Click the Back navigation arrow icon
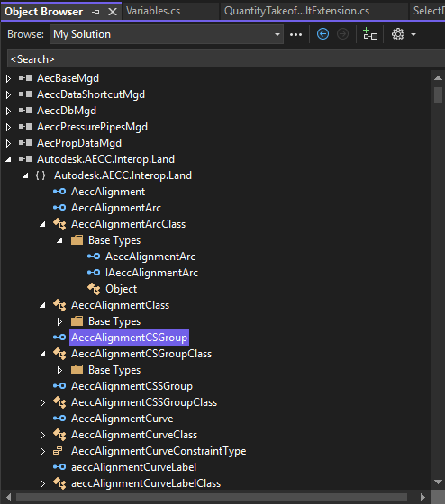445x504 pixels. pyautogui.click(x=322, y=34)
